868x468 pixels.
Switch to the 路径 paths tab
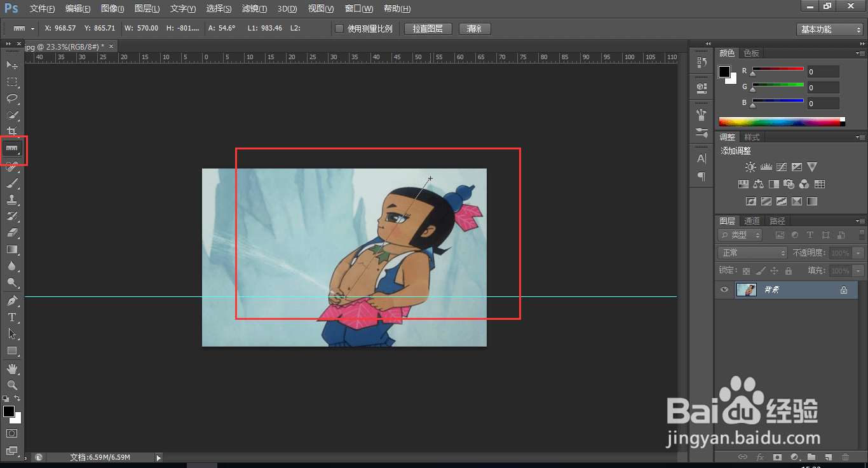coord(777,221)
